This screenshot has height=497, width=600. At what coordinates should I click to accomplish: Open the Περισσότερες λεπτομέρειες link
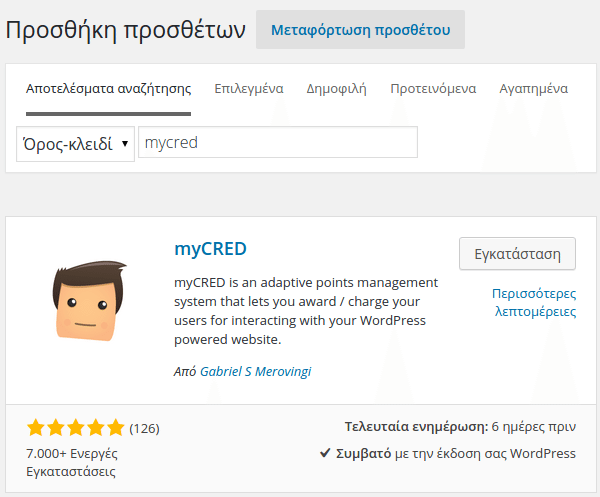click(534, 302)
